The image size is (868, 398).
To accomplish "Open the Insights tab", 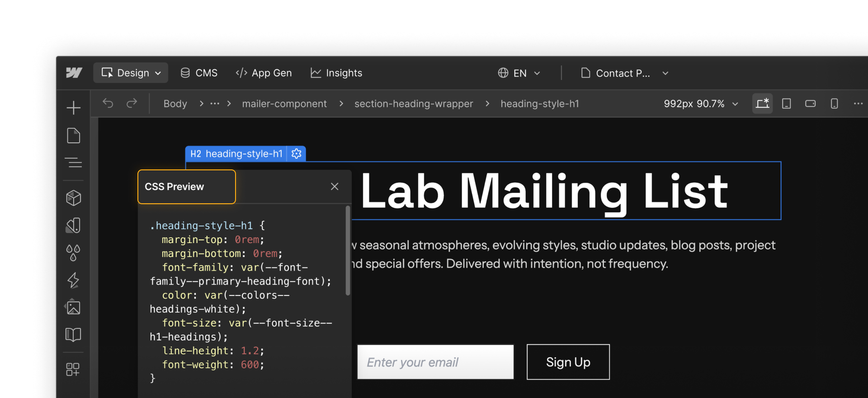I will [x=336, y=73].
